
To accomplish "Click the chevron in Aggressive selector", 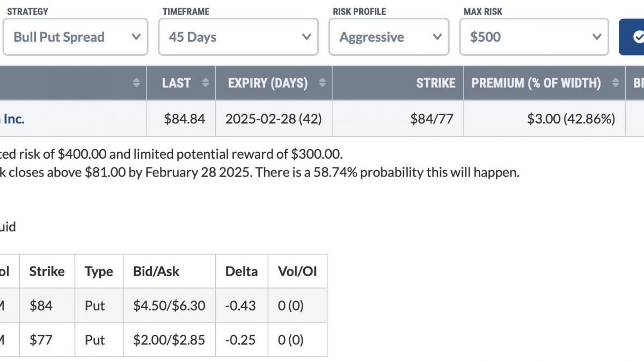I will [437, 37].
